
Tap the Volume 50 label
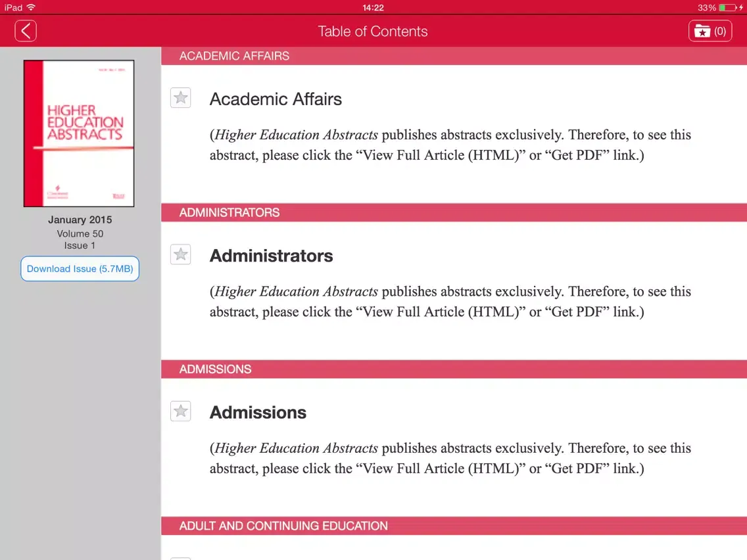(80, 234)
